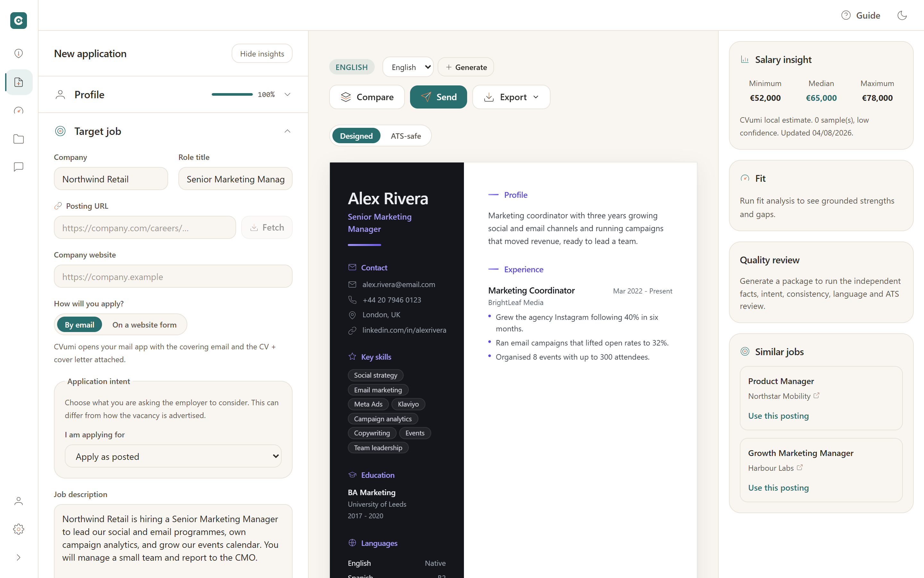Click the envelope icon beside the Contact heading
Viewport: 924px width, 578px height.
(352, 267)
